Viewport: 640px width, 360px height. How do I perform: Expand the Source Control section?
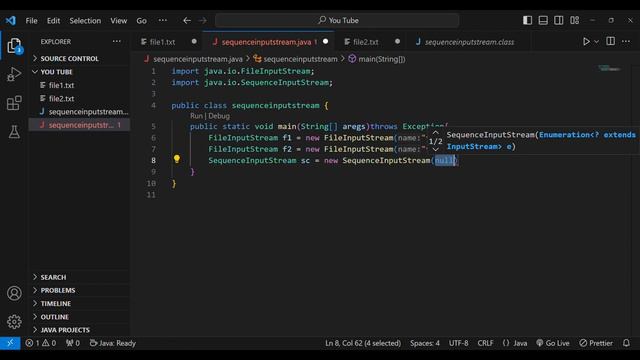click(x=80, y=58)
